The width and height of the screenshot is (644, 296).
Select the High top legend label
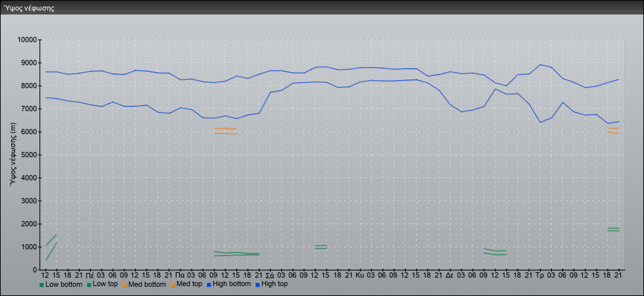click(x=275, y=284)
